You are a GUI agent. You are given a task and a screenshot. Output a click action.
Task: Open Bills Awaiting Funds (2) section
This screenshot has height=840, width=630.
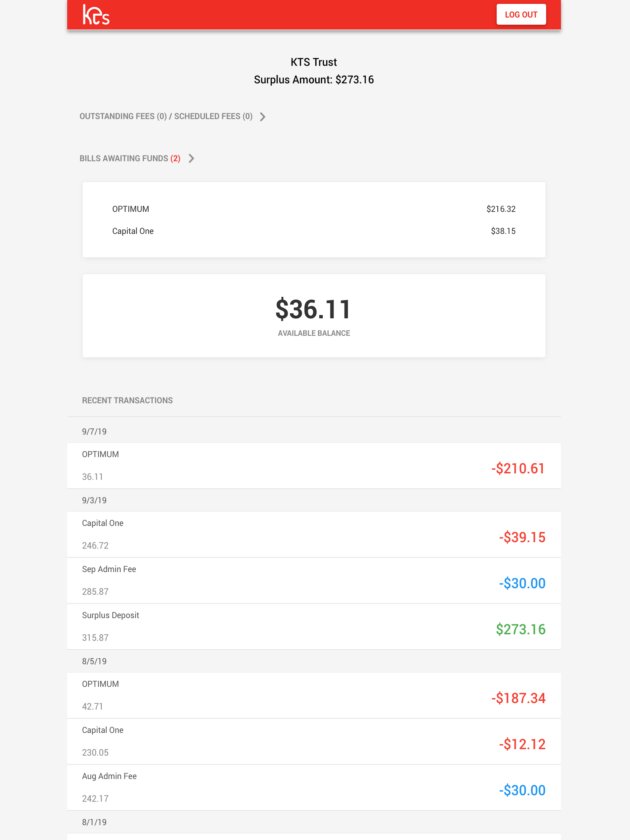pyautogui.click(x=130, y=158)
